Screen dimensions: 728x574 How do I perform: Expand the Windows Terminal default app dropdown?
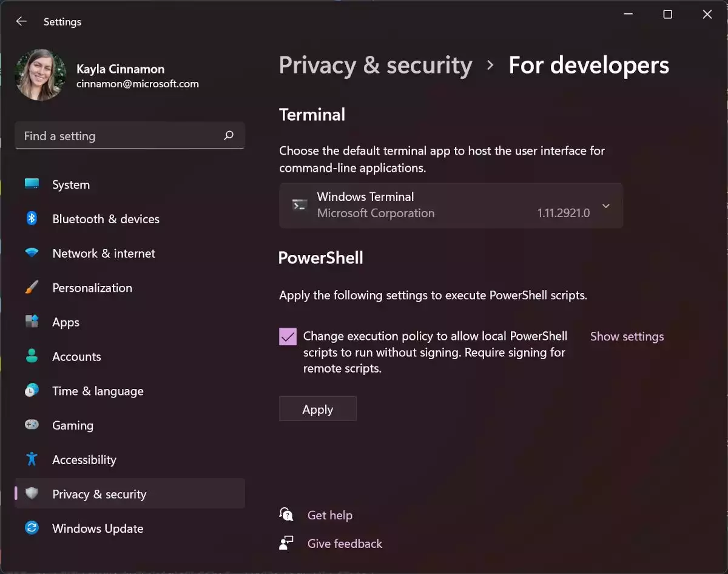(451, 206)
